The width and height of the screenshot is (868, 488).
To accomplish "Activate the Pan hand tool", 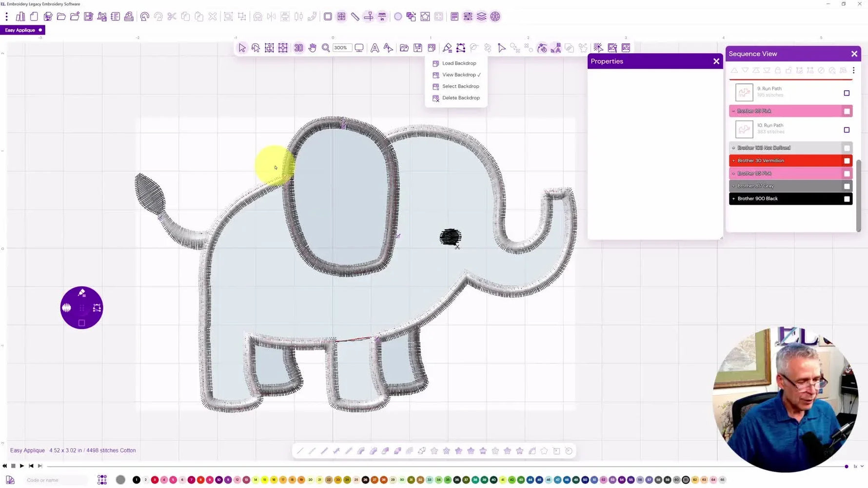I will coord(312,48).
